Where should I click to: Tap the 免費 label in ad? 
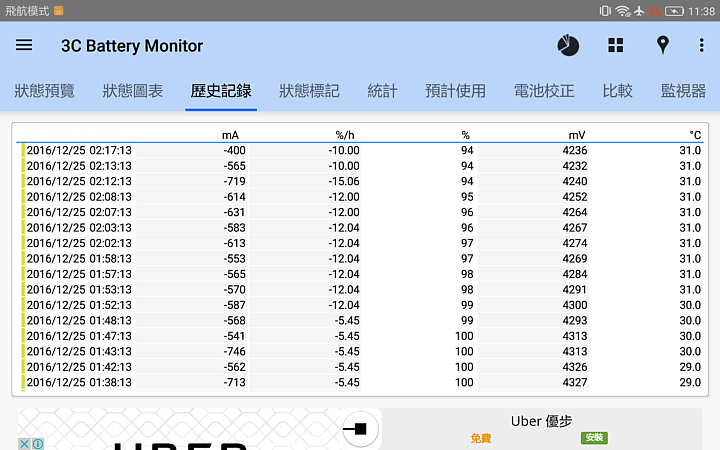[481, 439]
